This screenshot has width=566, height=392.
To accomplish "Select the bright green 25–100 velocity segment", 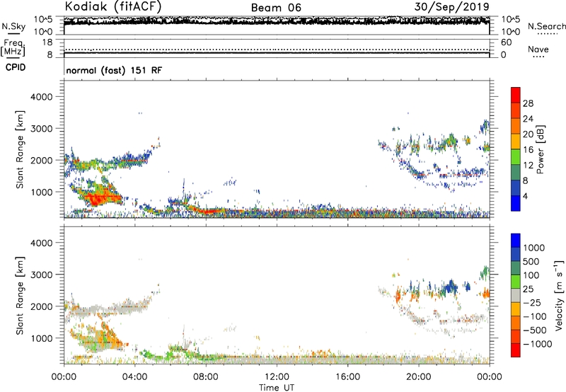I will click(x=516, y=282).
